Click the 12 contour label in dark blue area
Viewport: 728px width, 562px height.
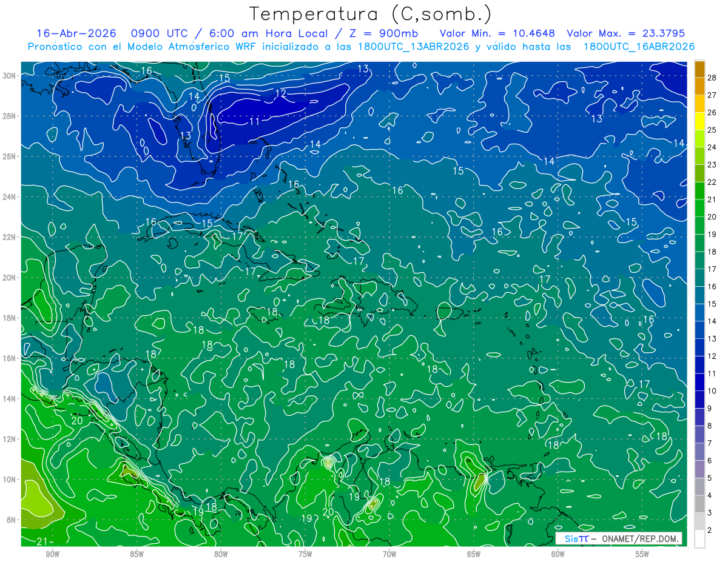point(280,93)
